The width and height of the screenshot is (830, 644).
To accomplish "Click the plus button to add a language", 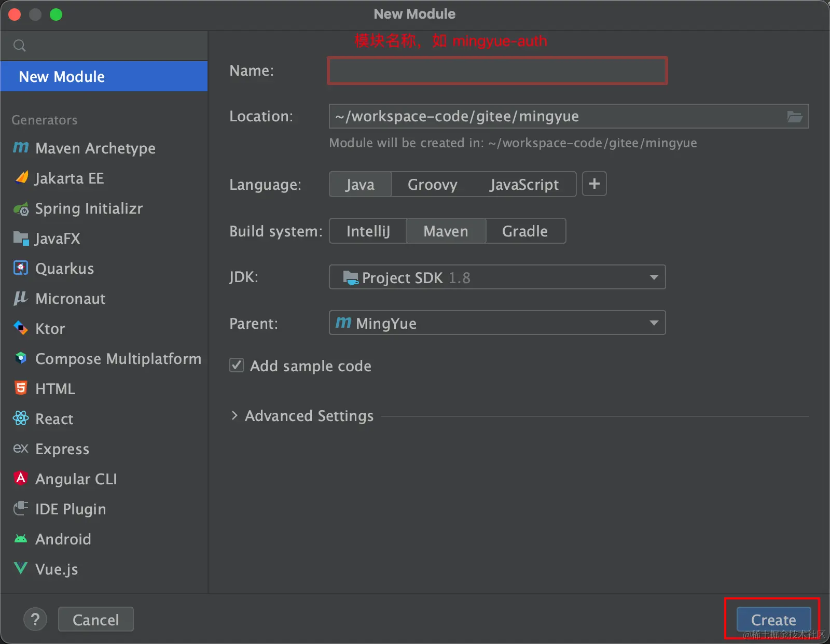I will click(594, 184).
